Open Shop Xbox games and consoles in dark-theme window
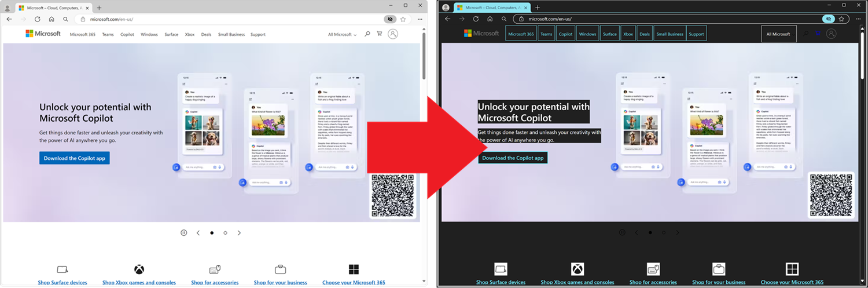Viewport: 868px width, 288px height. (x=578, y=282)
